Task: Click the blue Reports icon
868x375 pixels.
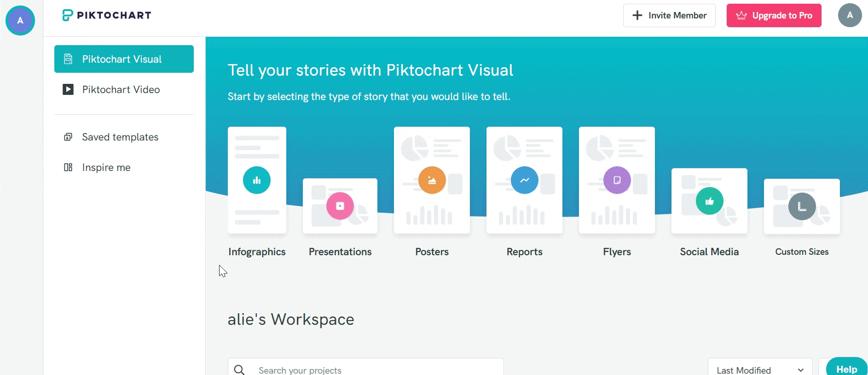Action: (524, 180)
